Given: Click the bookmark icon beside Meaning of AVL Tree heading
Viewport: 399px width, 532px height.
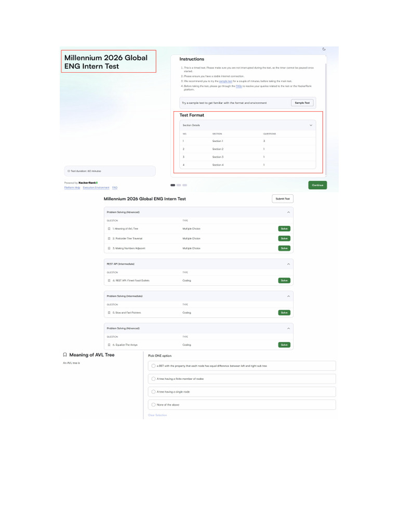Looking at the screenshot, I should (65, 354).
